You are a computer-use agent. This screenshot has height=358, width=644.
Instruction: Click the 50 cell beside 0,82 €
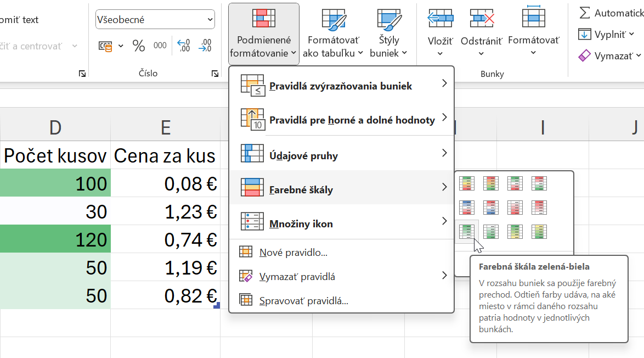coord(55,295)
